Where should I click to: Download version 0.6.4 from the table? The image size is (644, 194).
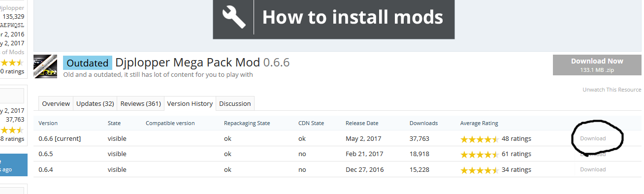[x=593, y=169]
